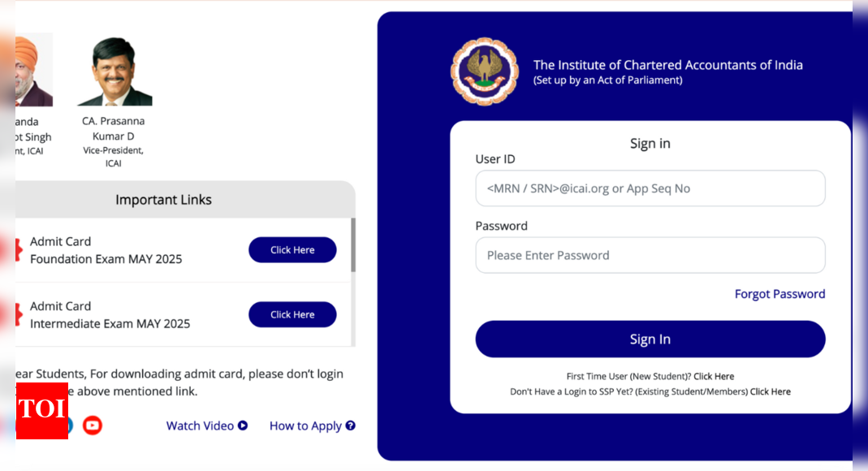This screenshot has height=471, width=868.
Task: Click Here for existing student SSP login
Action: coord(770,392)
